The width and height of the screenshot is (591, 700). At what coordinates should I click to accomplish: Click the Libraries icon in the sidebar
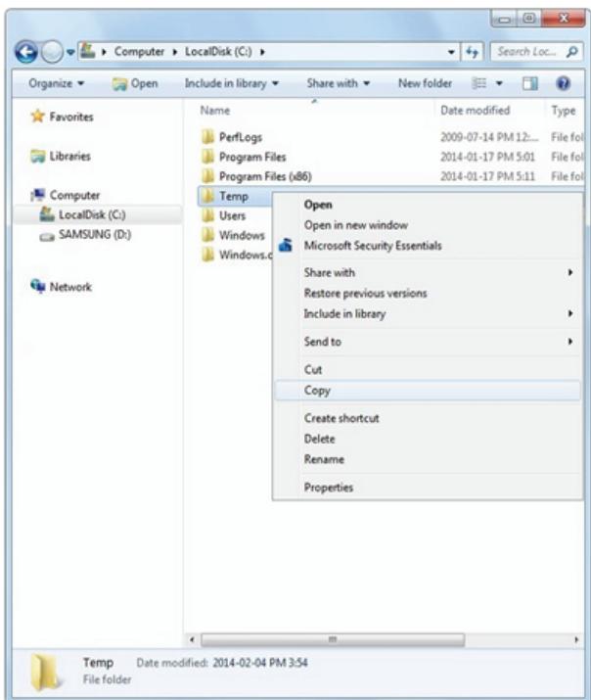point(38,157)
